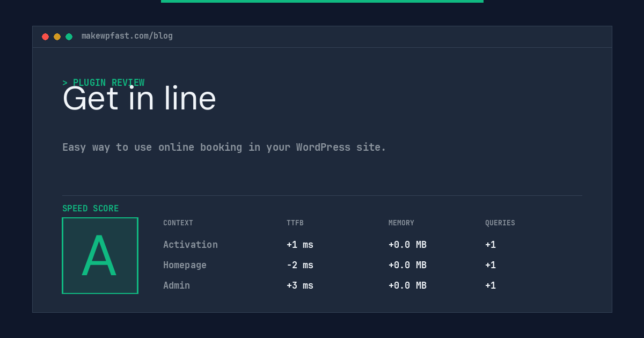Click the makewpfast.com/blog address text
The width and height of the screenshot is (644, 338).
click(x=127, y=36)
